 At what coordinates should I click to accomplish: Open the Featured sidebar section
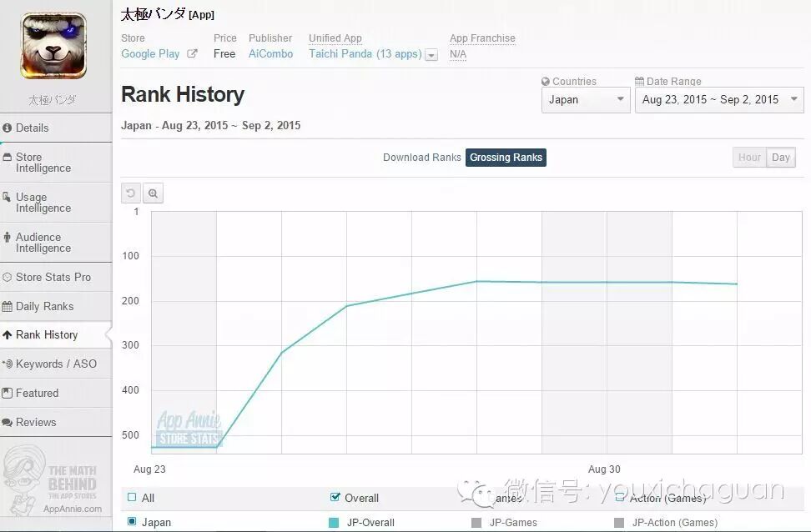click(x=56, y=393)
